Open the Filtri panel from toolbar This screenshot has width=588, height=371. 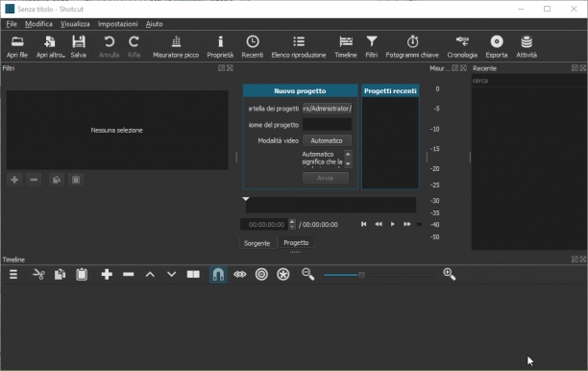pyautogui.click(x=372, y=46)
